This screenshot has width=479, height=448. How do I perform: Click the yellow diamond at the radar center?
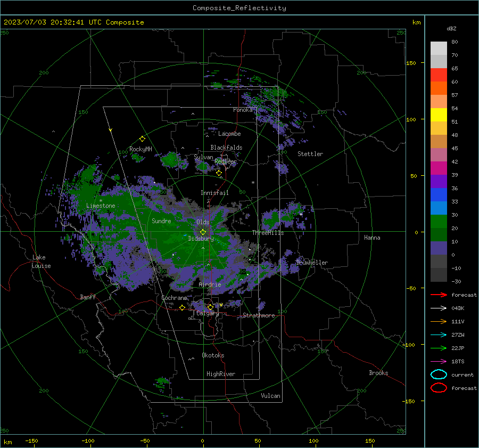click(x=203, y=232)
